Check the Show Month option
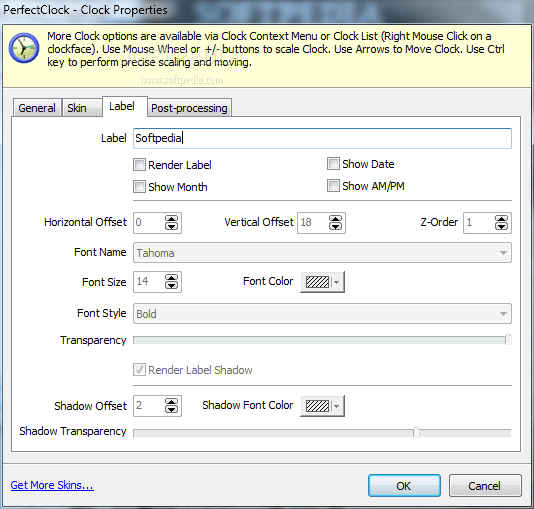This screenshot has width=534, height=509. point(139,187)
